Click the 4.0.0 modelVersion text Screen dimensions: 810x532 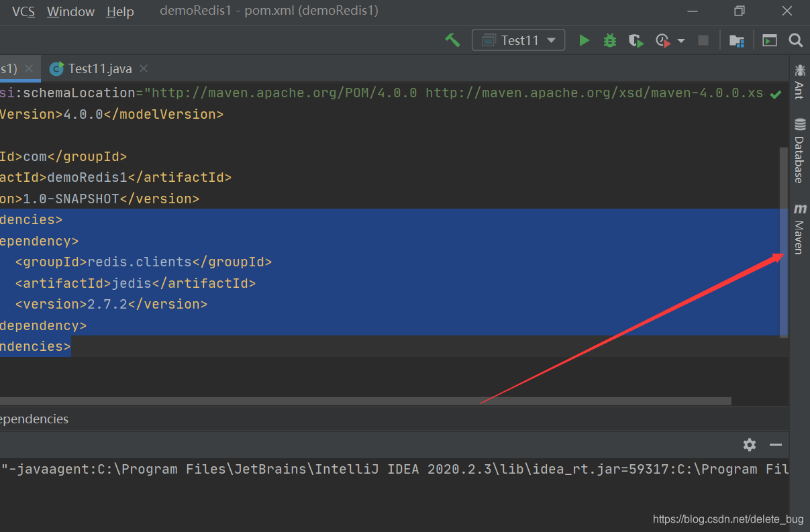pos(83,115)
